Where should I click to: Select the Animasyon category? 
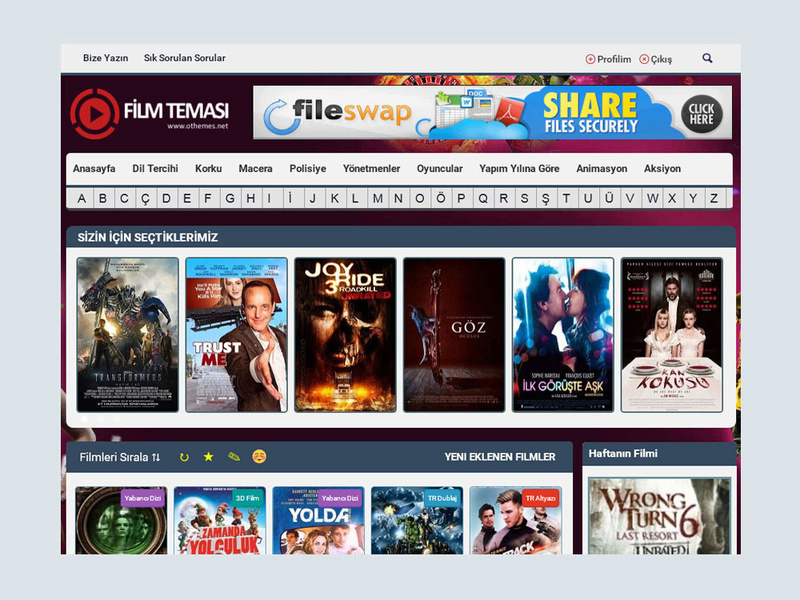point(602,168)
